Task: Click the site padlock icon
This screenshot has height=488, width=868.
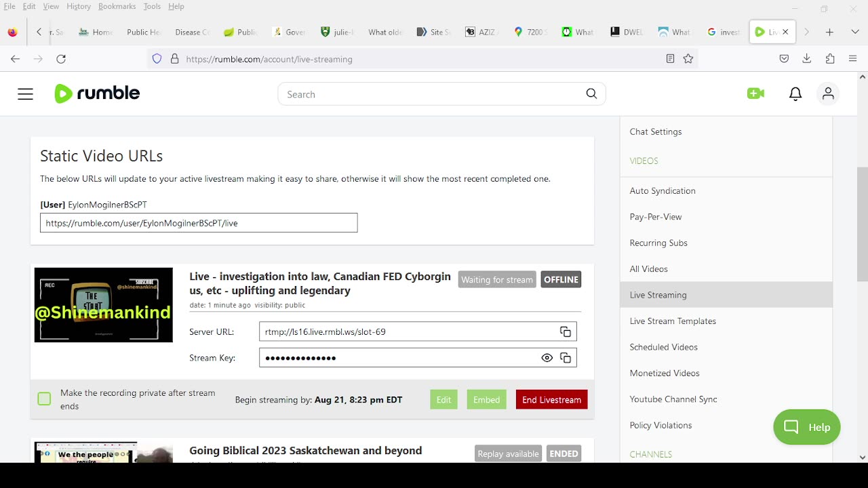Action: click(174, 59)
